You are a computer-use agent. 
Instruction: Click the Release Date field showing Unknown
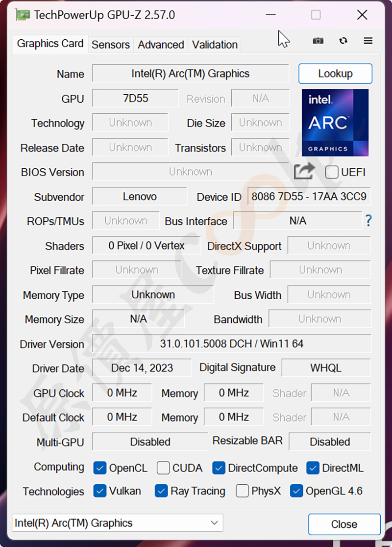pos(130,148)
